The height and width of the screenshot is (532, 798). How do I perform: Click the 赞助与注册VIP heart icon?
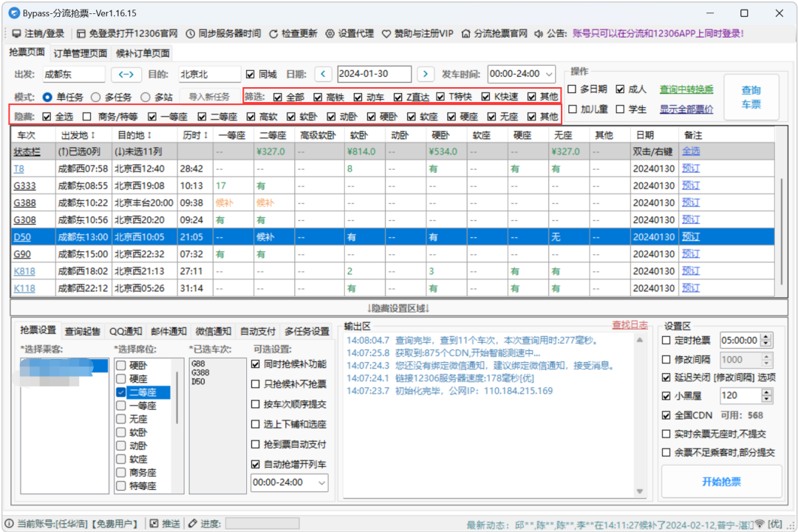(x=386, y=33)
